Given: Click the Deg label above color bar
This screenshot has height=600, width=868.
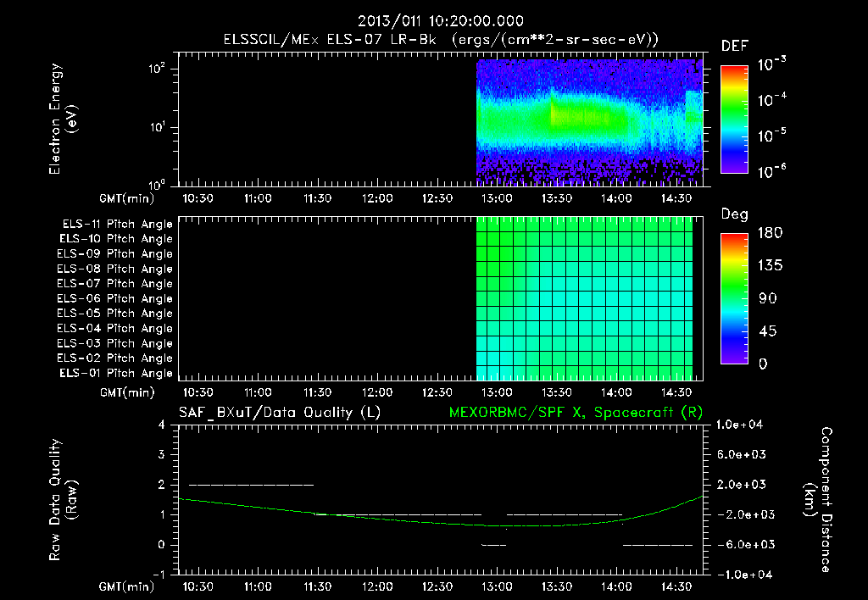Looking at the screenshot, I should pyautogui.click(x=734, y=214).
